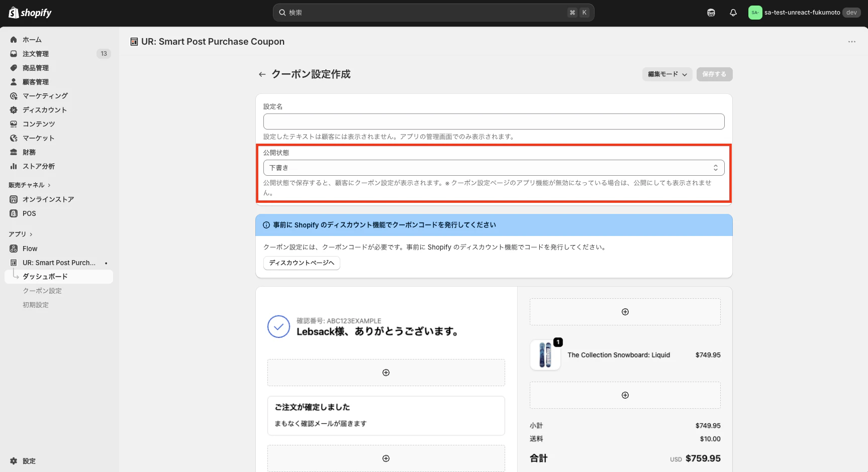Click the ご注文が確定しました card
Image resolution: width=868 pixels, height=472 pixels.
point(386,416)
